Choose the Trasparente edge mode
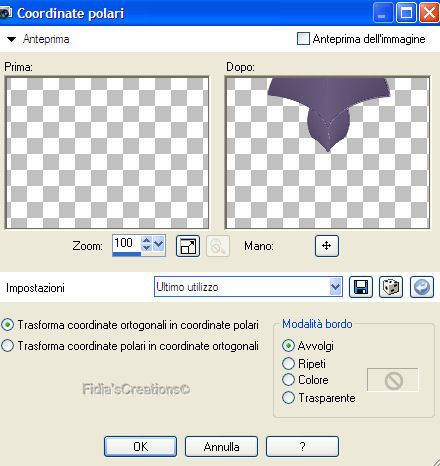 click(288, 397)
